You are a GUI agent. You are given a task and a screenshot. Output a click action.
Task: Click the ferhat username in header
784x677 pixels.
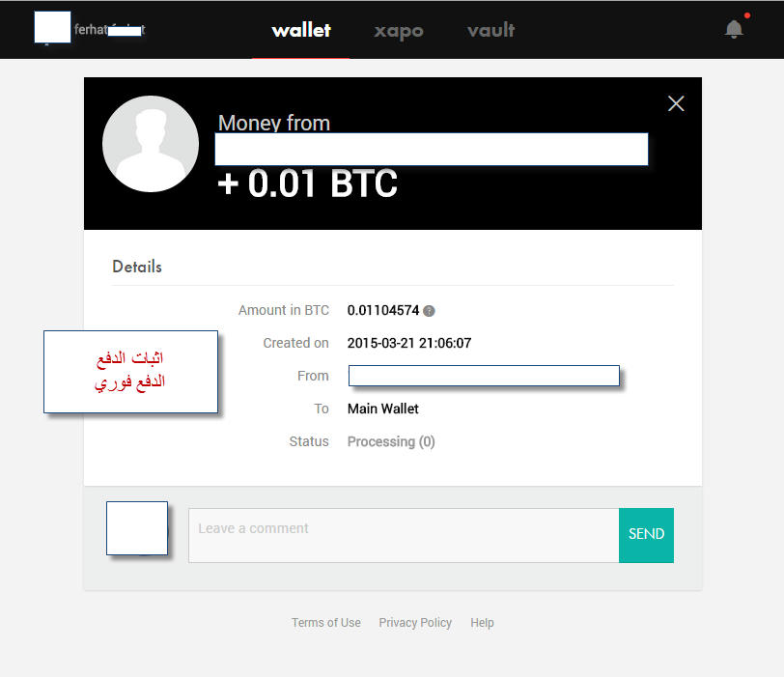(109, 30)
